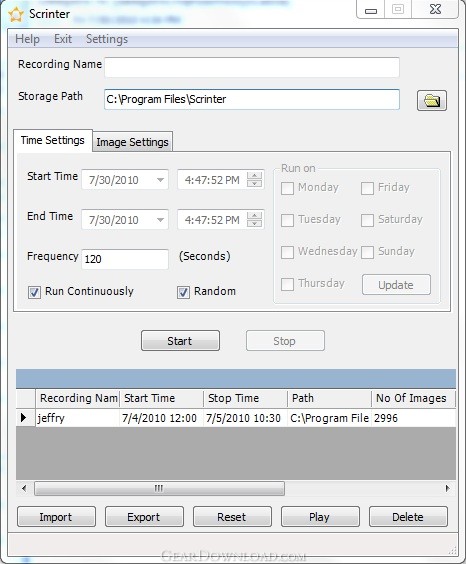The image size is (466, 564).
Task: Switch to the Image Settings tab
Action: click(132, 142)
